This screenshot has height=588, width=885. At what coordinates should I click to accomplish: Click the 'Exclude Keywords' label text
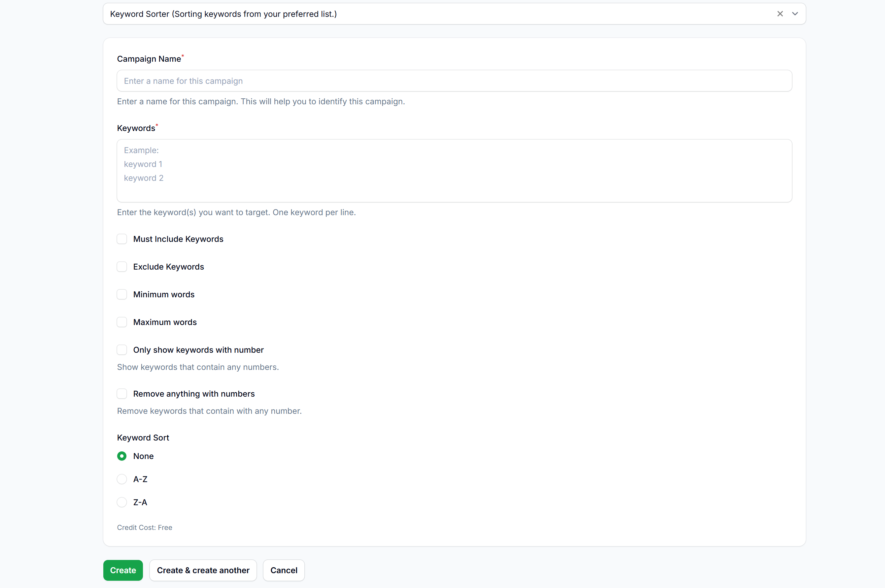(x=168, y=267)
